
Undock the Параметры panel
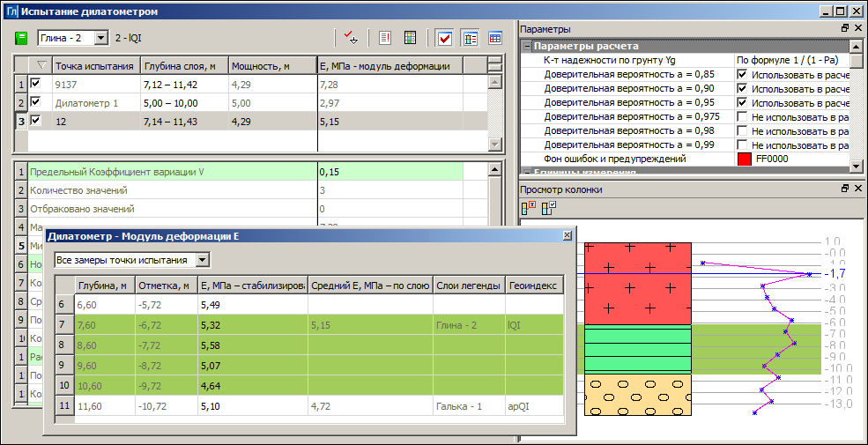pos(845,28)
